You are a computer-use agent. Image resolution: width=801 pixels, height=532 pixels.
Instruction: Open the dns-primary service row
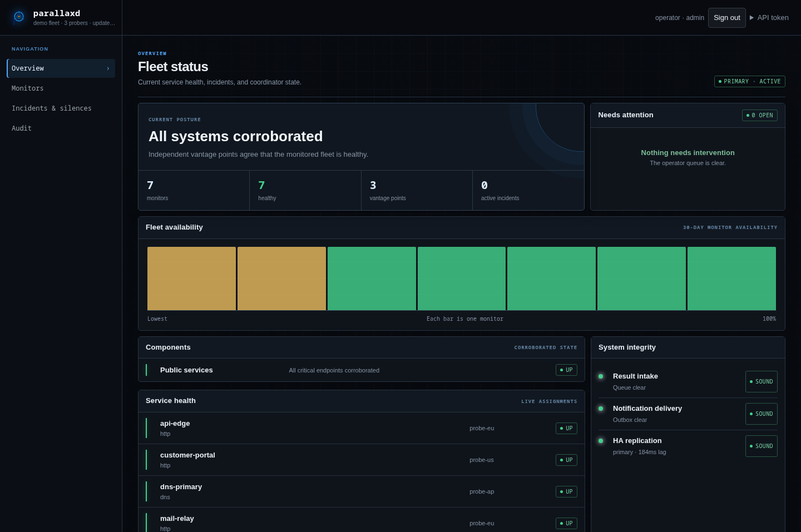coord(362,491)
